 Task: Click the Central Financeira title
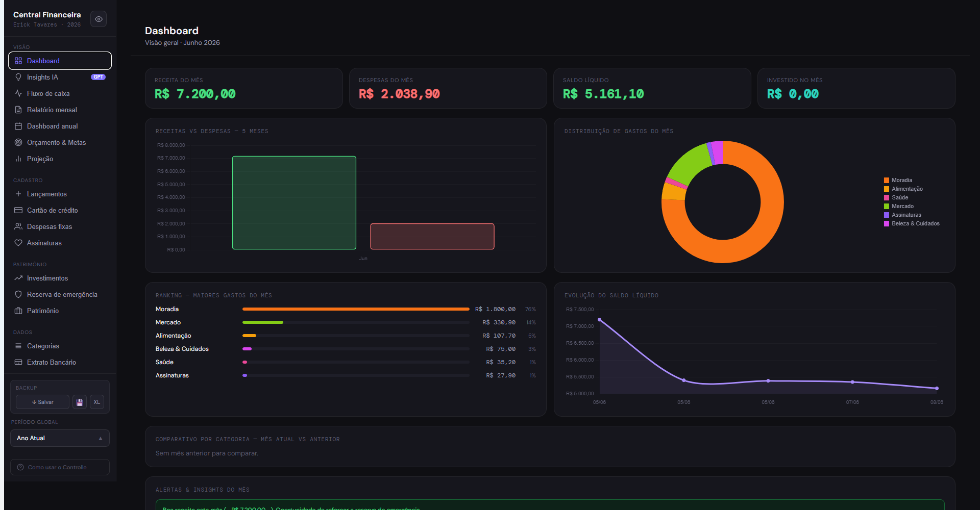pos(47,15)
